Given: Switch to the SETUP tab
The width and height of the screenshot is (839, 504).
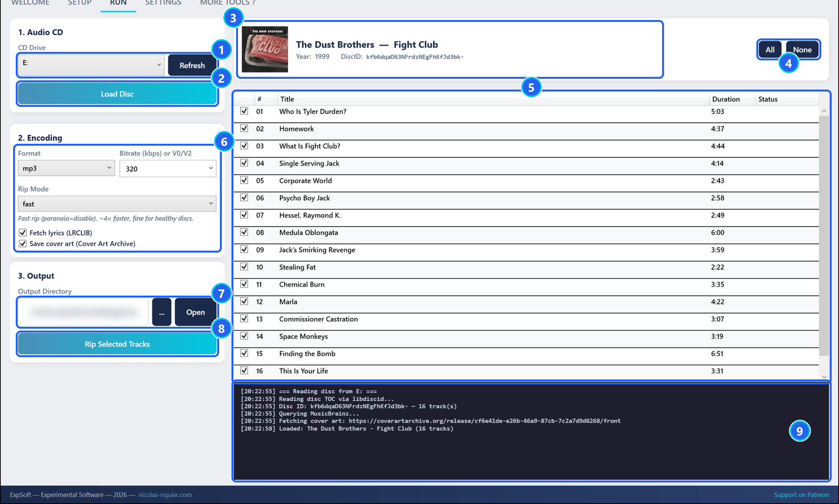Looking at the screenshot, I should pos(80,3).
